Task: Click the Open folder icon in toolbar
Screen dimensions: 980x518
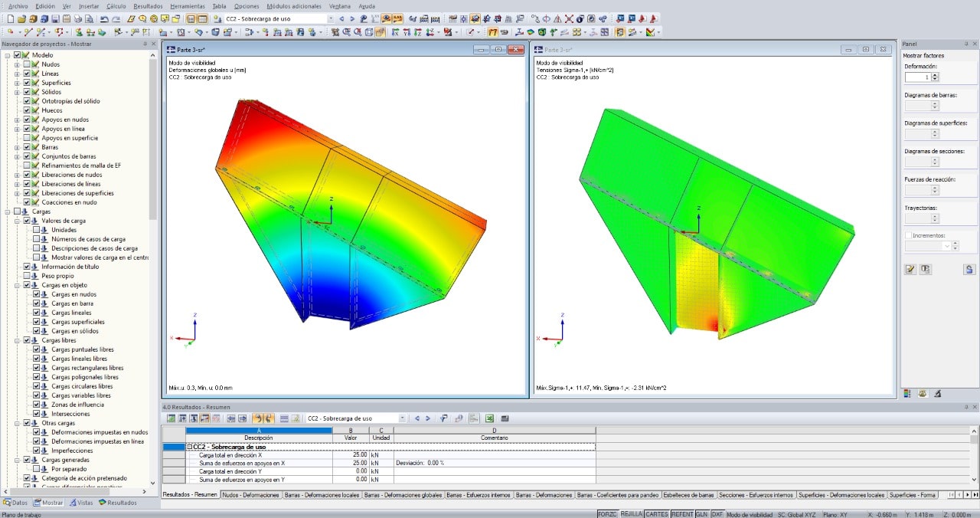Action: pyautogui.click(x=21, y=18)
